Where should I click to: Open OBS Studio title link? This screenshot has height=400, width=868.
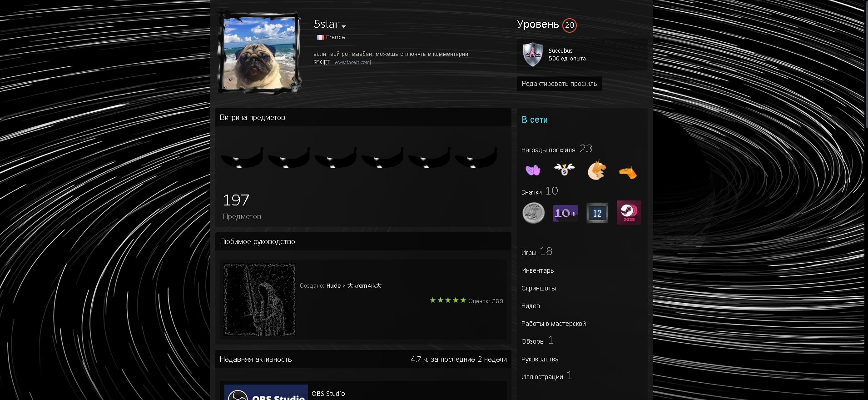pyautogui.click(x=328, y=394)
